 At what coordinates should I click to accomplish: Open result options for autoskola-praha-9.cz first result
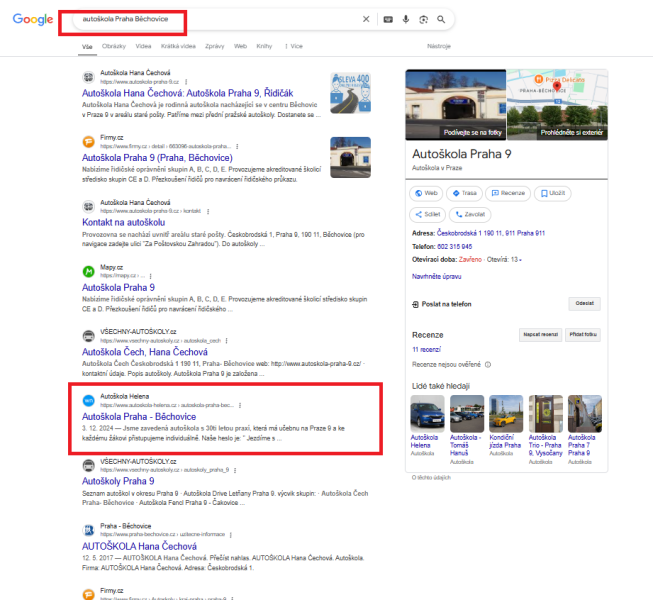(186, 82)
